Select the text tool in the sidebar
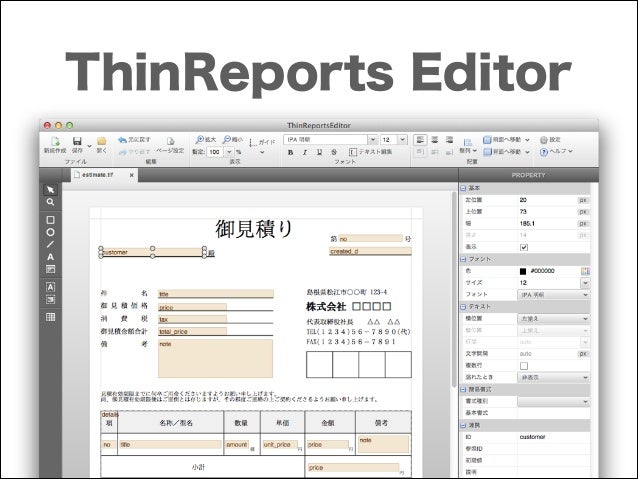The image size is (638, 479). [50, 257]
